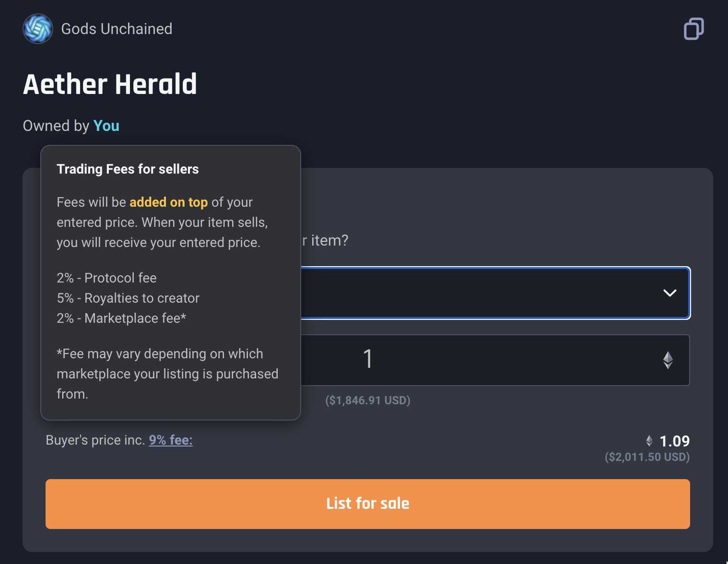Click the highlighted "added on top" text

point(168,202)
